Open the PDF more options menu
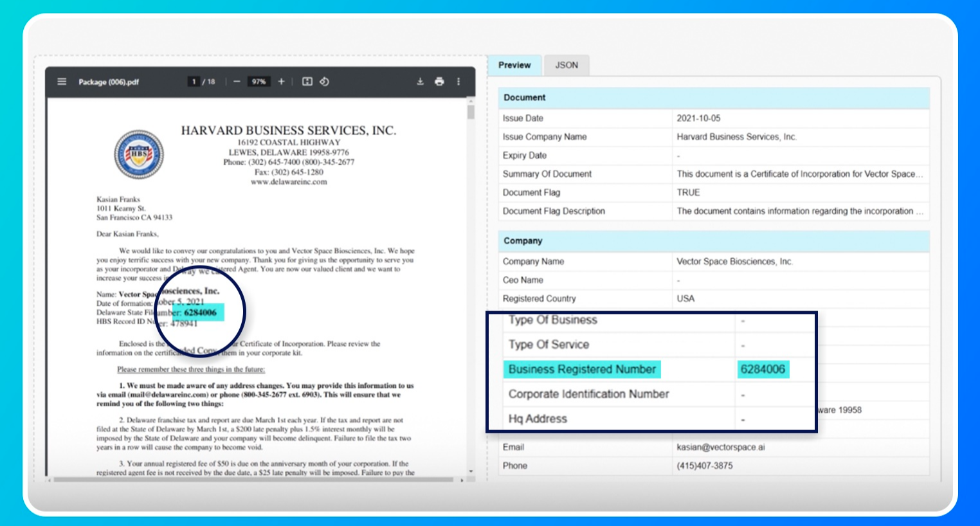This screenshot has height=526, width=980. pos(458,82)
